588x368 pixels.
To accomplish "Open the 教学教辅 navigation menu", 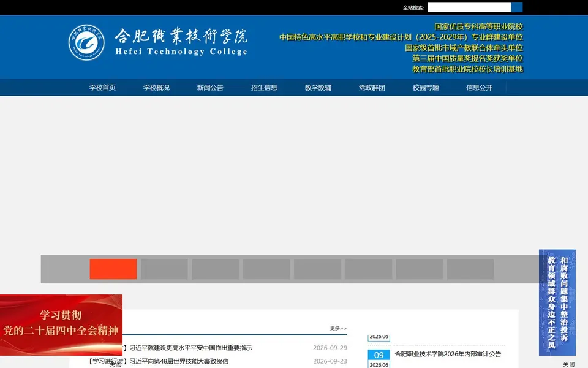I will [x=318, y=88].
